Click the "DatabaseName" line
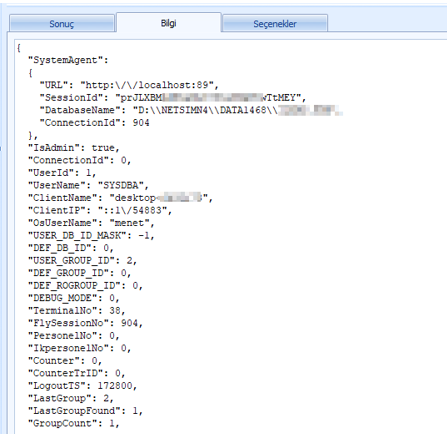This screenshot has height=434, width=447. tap(191, 110)
